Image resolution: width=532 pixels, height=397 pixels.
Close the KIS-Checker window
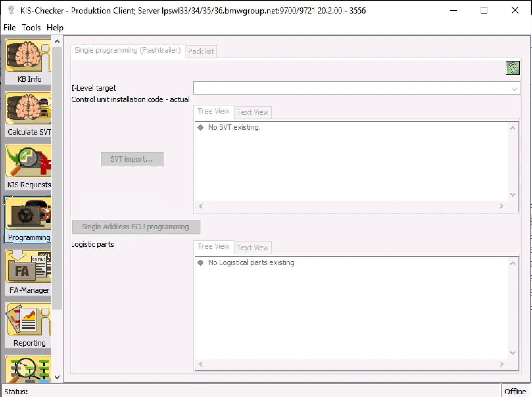pos(515,10)
